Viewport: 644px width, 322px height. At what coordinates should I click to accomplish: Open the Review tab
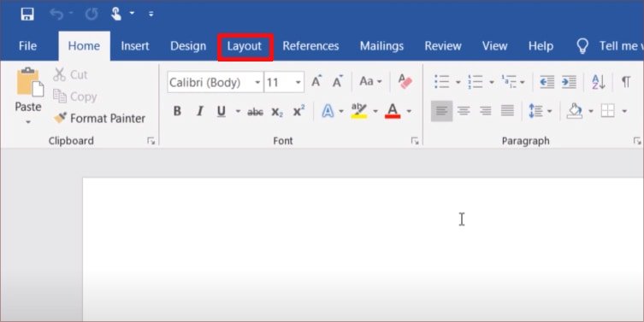coord(443,46)
